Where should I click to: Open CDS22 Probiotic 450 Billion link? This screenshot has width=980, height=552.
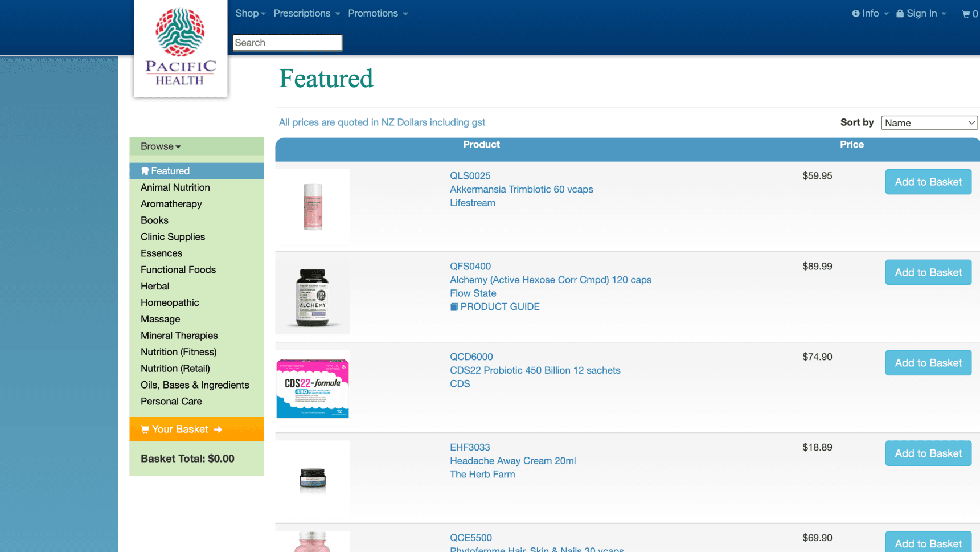click(x=535, y=371)
